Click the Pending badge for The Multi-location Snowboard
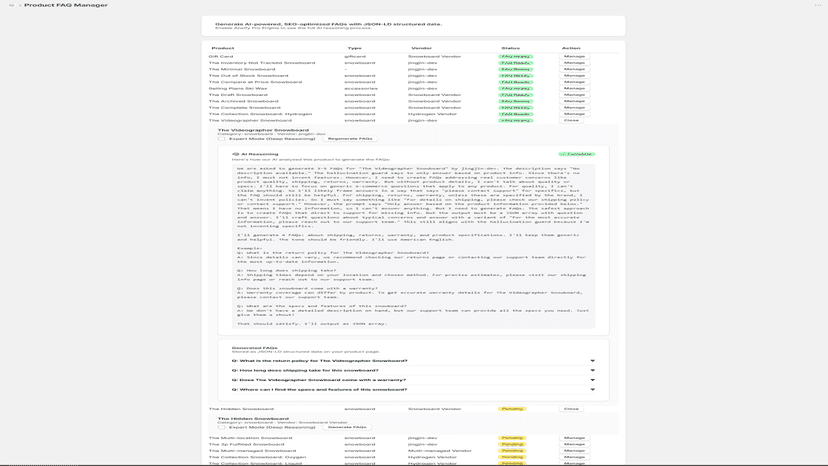828x466 pixels. 512,438
